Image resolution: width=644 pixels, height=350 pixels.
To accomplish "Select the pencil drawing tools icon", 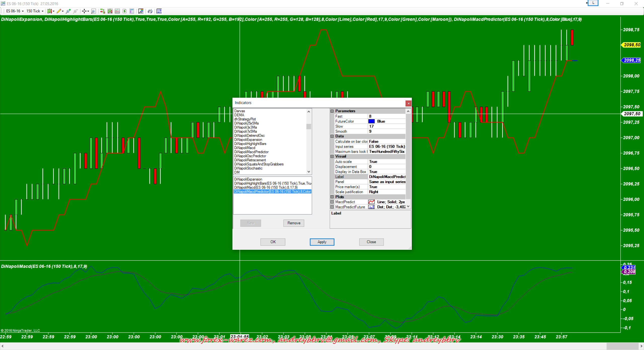I will pyautogui.click(x=59, y=11).
